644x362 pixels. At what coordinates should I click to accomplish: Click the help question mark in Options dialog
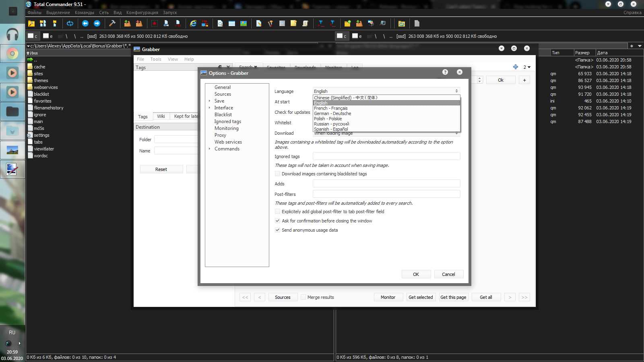click(x=445, y=72)
